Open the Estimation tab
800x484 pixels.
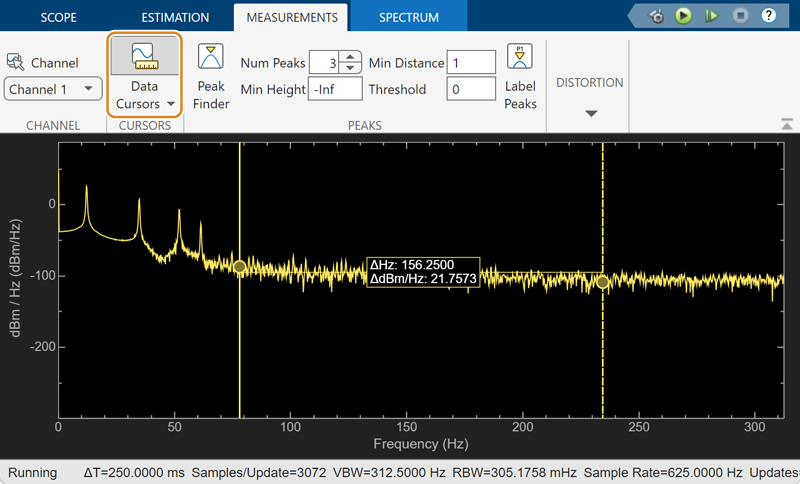click(x=175, y=17)
